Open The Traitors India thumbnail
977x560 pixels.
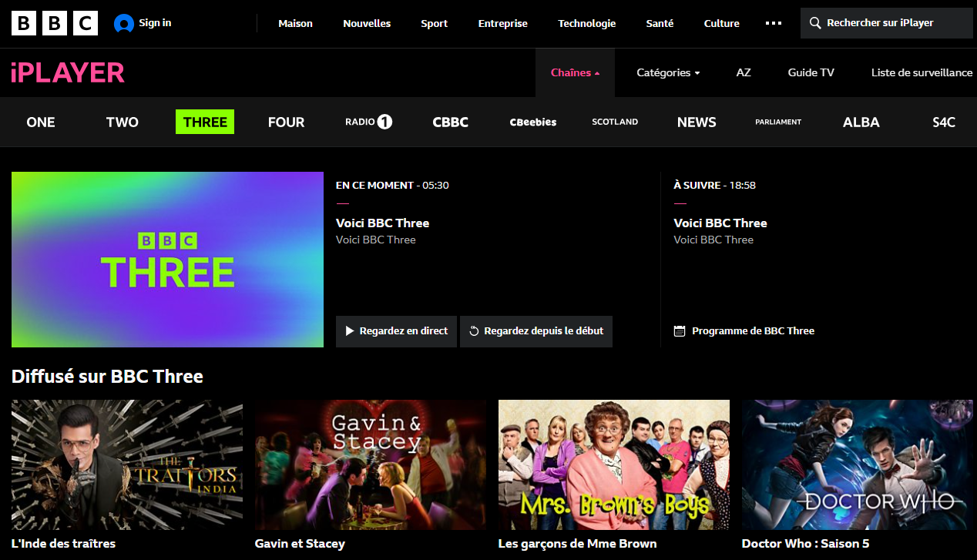[127, 464]
